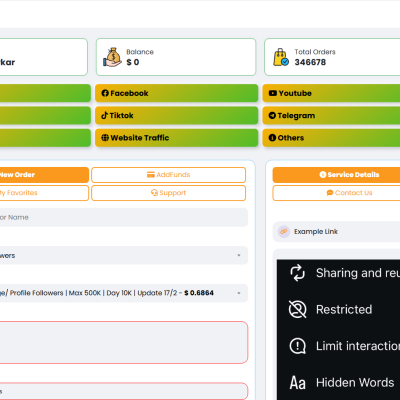Click the Hidden Words Aa icon
Image resolution: width=400 pixels, height=400 pixels.
click(x=297, y=383)
